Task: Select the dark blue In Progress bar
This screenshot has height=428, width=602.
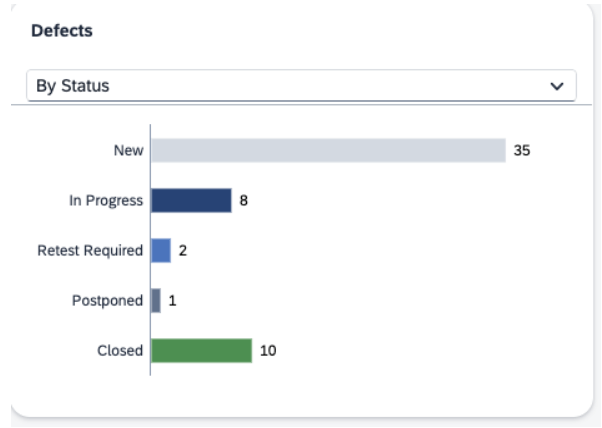Action: (x=191, y=200)
